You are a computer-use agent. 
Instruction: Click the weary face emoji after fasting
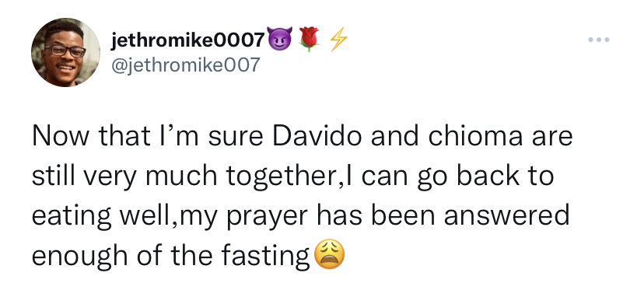pos(330,254)
